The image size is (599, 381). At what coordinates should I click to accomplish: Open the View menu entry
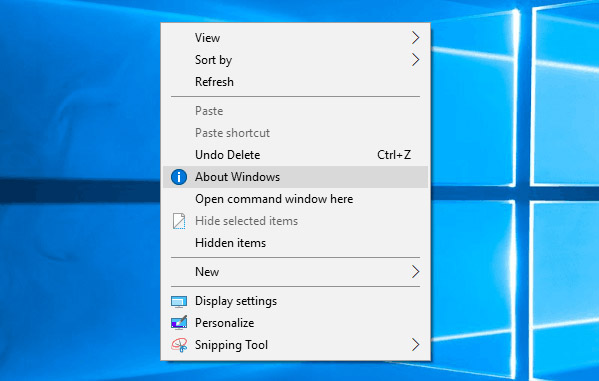295,37
